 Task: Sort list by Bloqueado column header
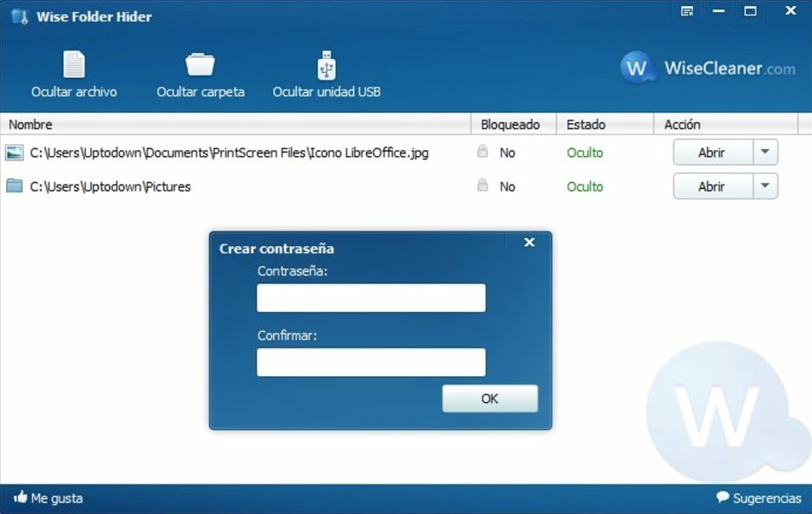pos(514,124)
